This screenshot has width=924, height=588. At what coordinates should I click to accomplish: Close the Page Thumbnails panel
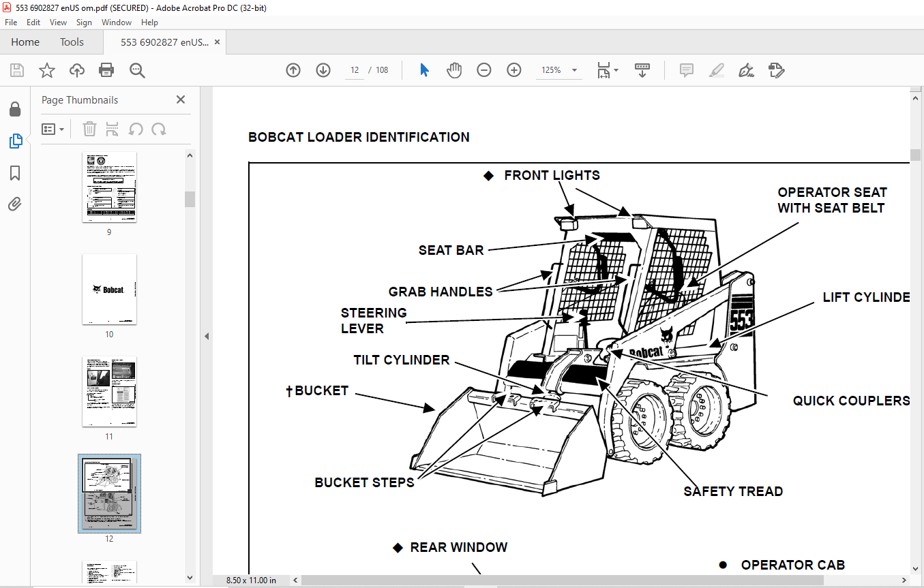click(181, 99)
